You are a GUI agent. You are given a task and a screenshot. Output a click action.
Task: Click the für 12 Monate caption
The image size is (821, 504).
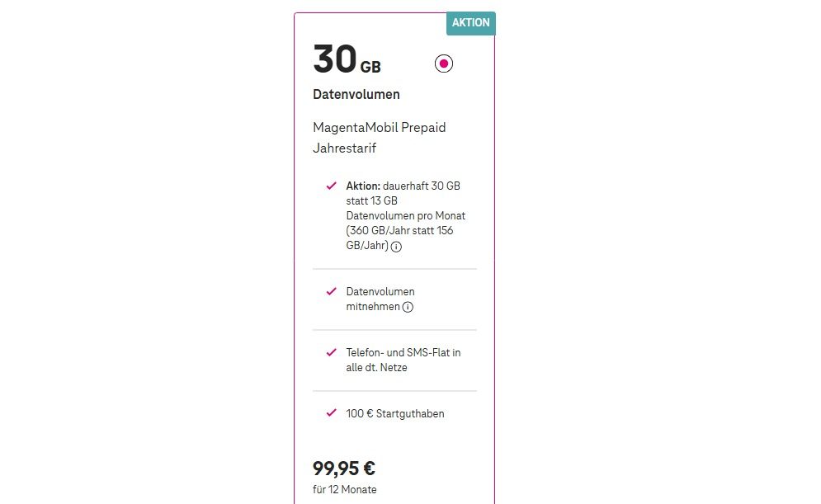coord(344,490)
